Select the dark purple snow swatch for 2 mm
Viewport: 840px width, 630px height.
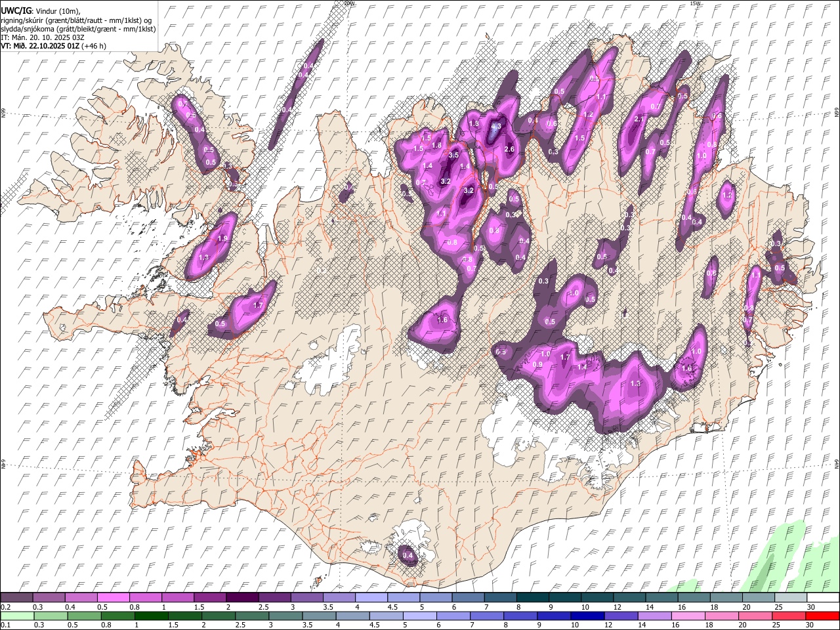click(241, 598)
